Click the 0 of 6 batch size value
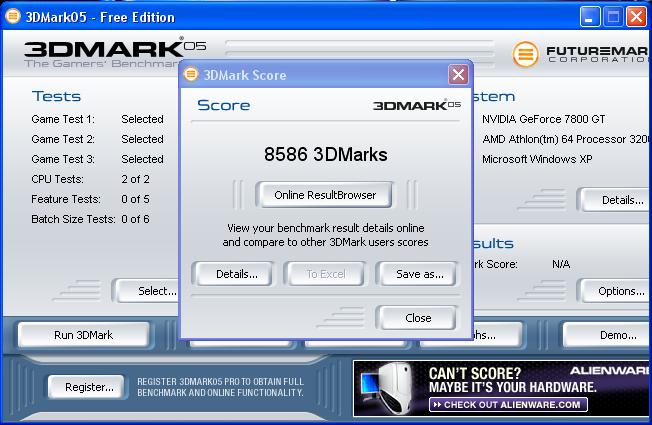Viewport: 652px width, 425px height. (135, 219)
